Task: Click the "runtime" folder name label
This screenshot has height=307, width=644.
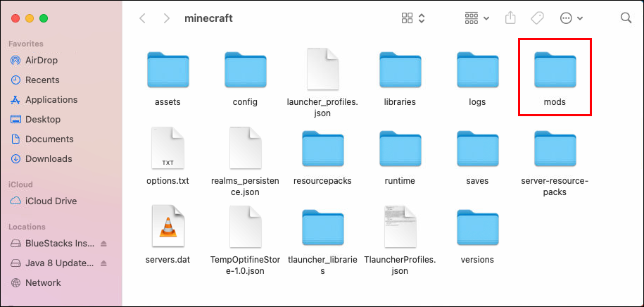Action: pos(400,181)
